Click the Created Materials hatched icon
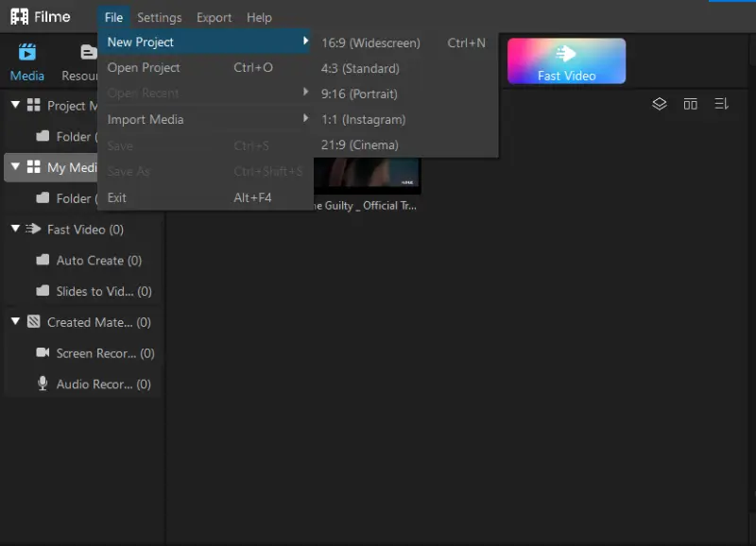 tap(33, 321)
